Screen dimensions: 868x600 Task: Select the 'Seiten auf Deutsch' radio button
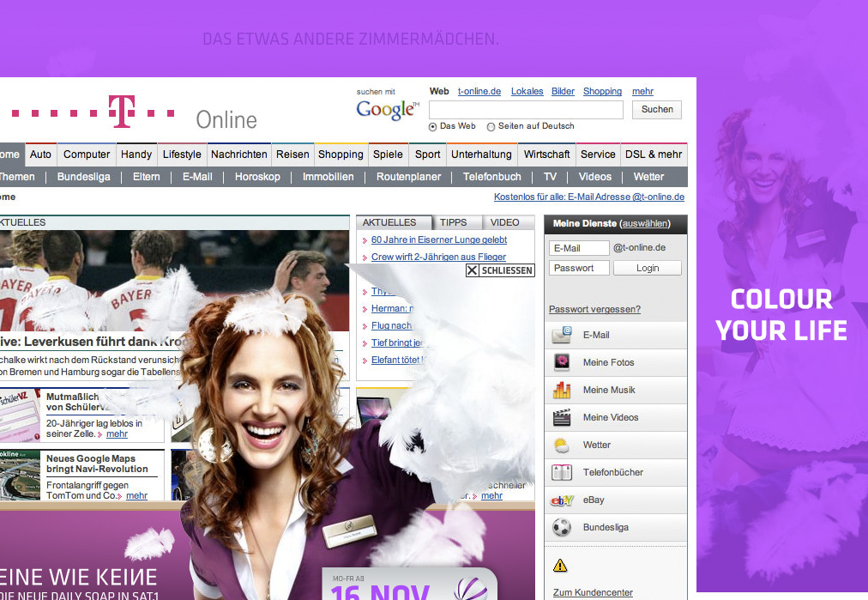(x=491, y=127)
